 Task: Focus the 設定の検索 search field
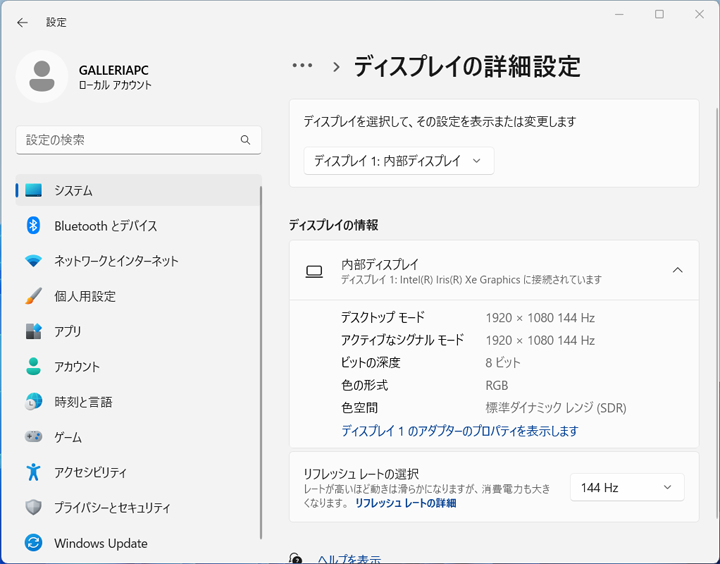pos(138,140)
